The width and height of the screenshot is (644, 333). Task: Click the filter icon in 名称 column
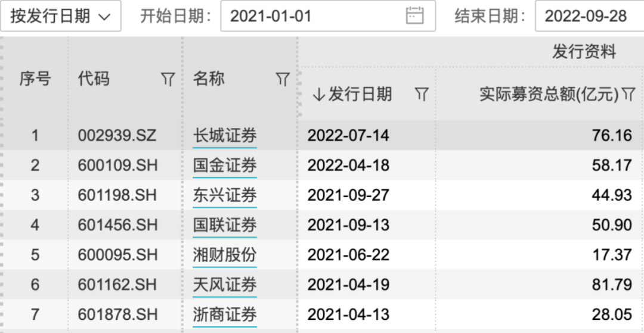coord(283,79)
